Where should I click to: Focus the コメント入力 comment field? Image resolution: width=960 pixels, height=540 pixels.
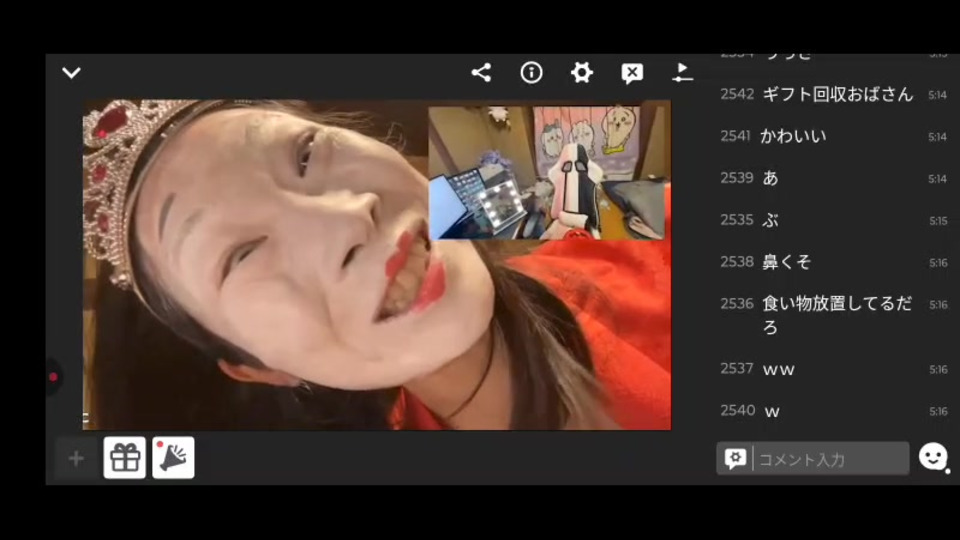click(831, 459)
